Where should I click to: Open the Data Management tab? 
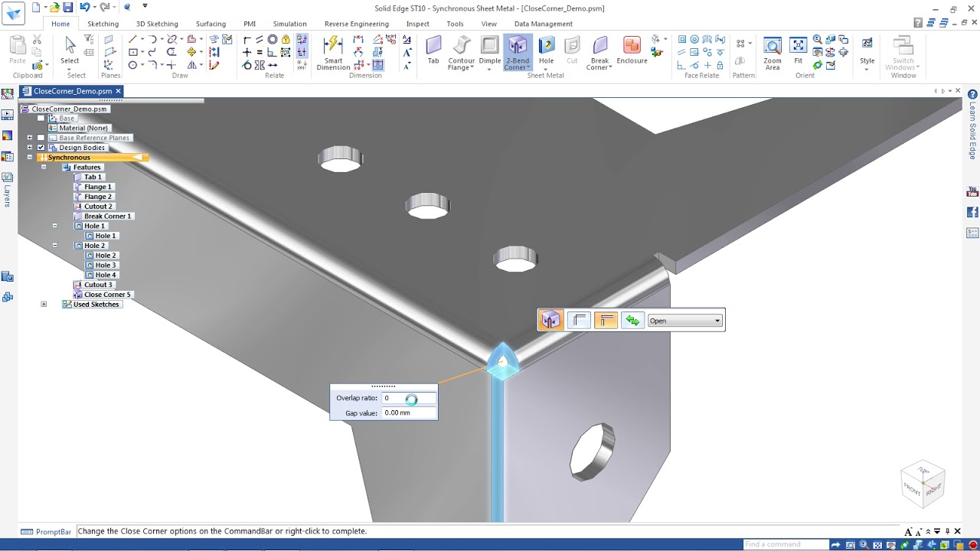click(544, 24)
